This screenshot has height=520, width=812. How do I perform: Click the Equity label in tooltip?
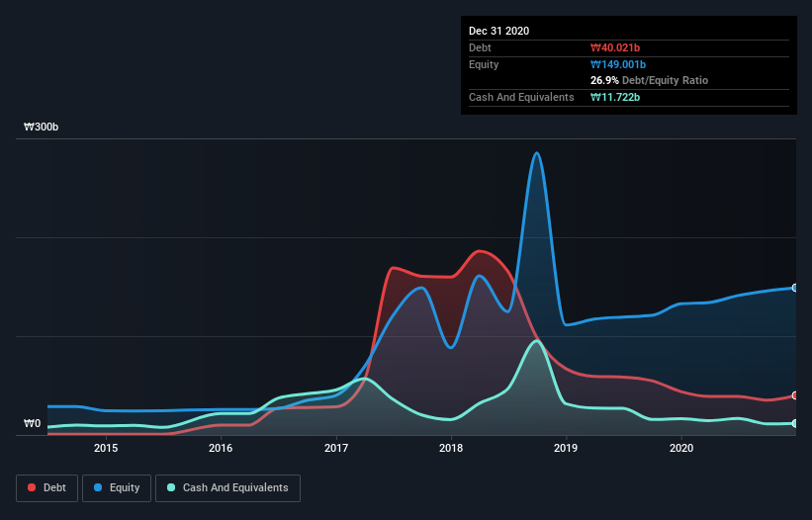pyautogui.click(x=484, y=64)
